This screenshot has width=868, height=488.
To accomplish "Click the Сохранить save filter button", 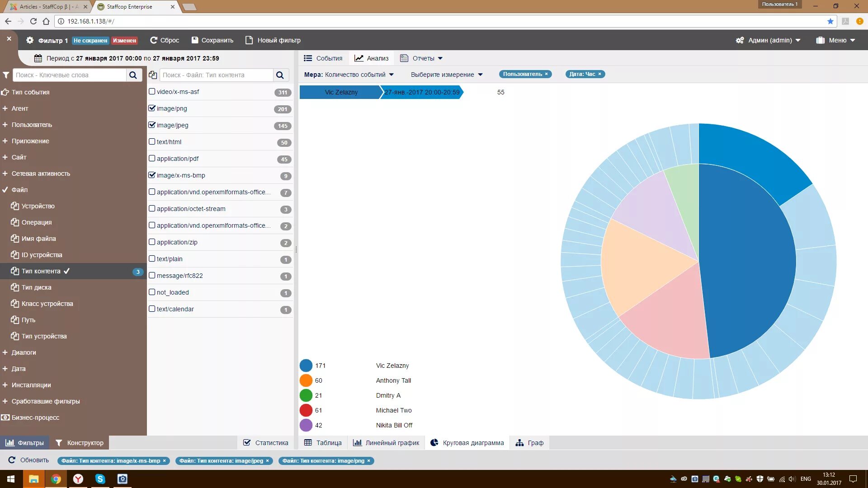I will click(212, 40).
